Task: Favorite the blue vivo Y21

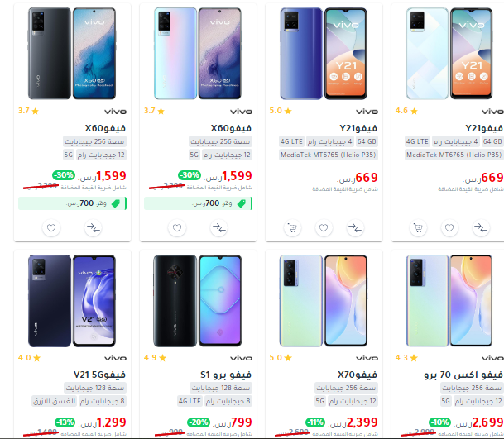Action: 324,227
